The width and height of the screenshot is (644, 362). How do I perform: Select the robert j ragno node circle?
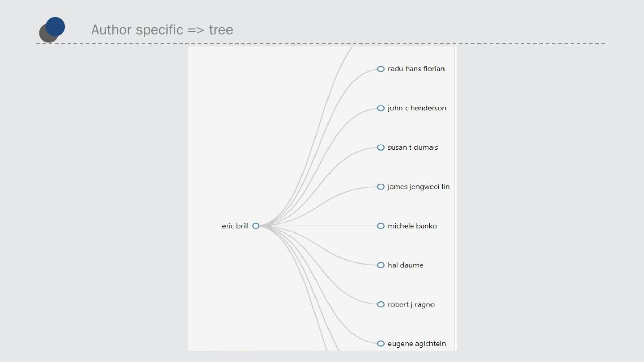(x=381, y=304)
